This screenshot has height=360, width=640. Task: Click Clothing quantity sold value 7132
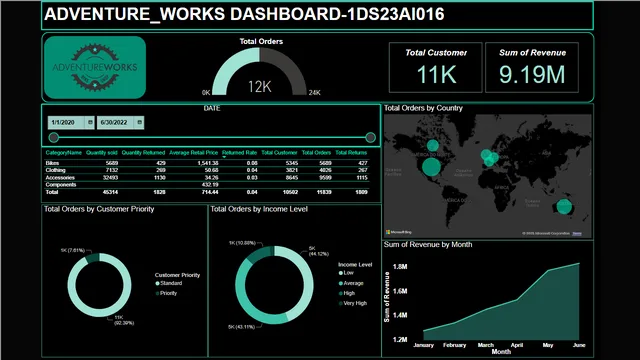click(x=112, y=170)
